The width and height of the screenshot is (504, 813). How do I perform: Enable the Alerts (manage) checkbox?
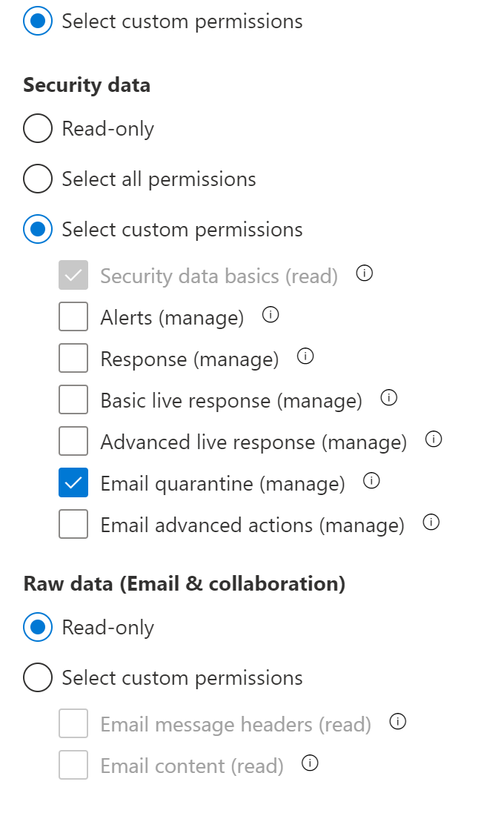pyautogui.click(x=73, y=317)
